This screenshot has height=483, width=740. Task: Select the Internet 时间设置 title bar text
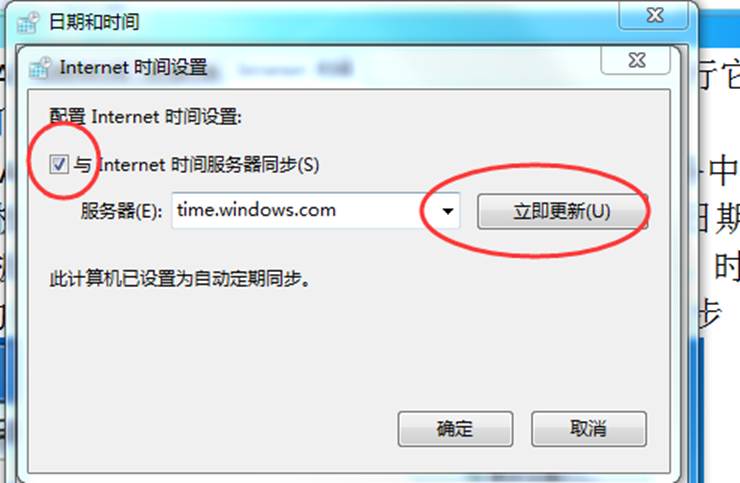tap(133, 68)
